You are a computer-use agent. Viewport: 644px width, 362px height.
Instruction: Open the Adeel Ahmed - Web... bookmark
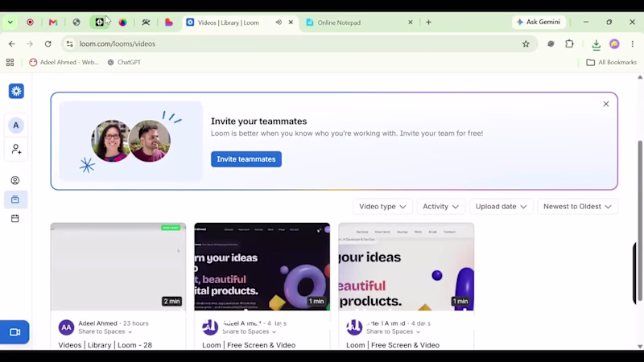click(64, 63)
